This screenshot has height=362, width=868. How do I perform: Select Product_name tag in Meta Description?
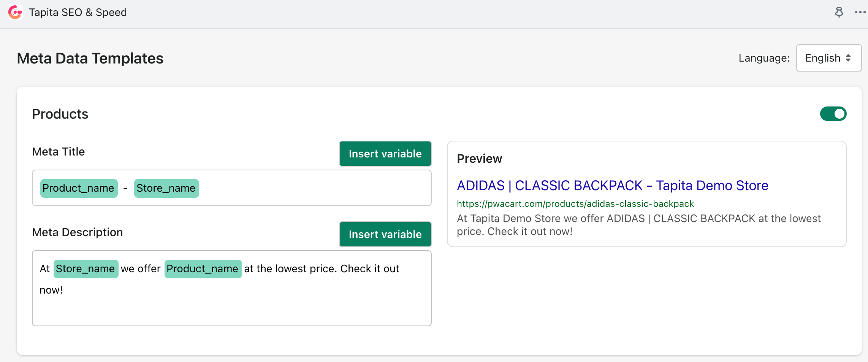click(x=203, y=269)
